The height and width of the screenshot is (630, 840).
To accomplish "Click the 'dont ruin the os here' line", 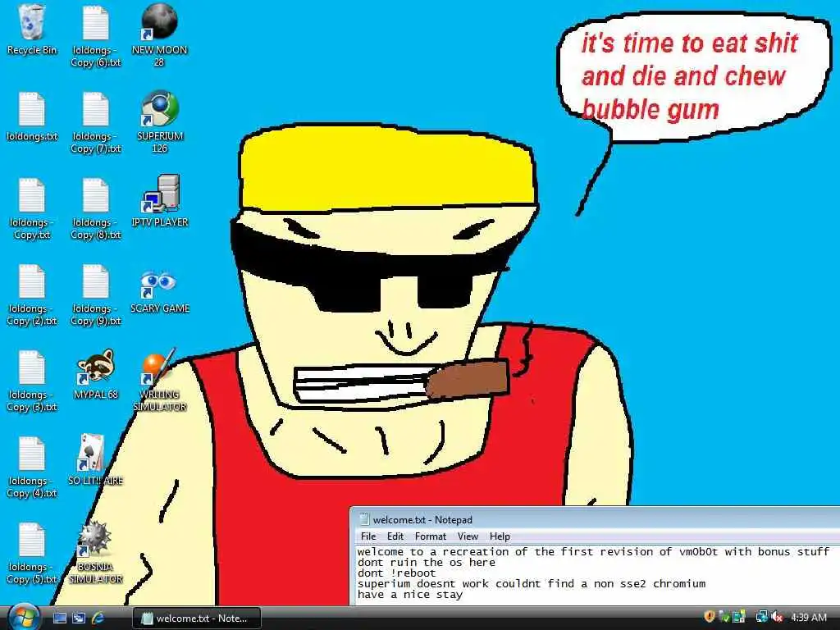I will pos(427,563).
